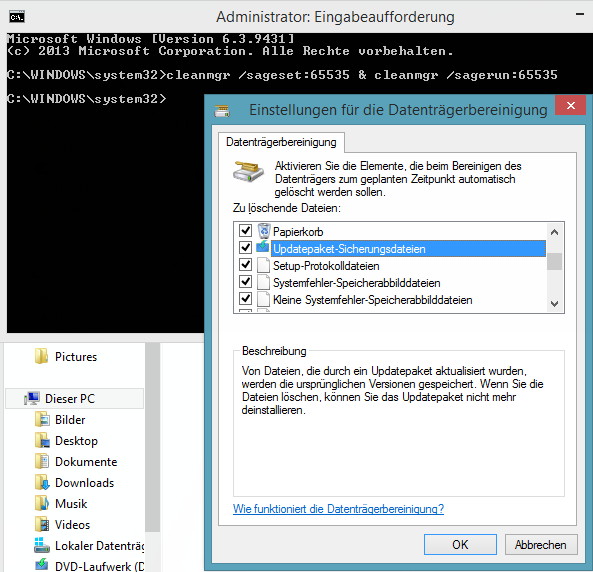Open Musik in the Explorer tree
Image resolution: width=593 pixels, height=572 pixels.
71,504
